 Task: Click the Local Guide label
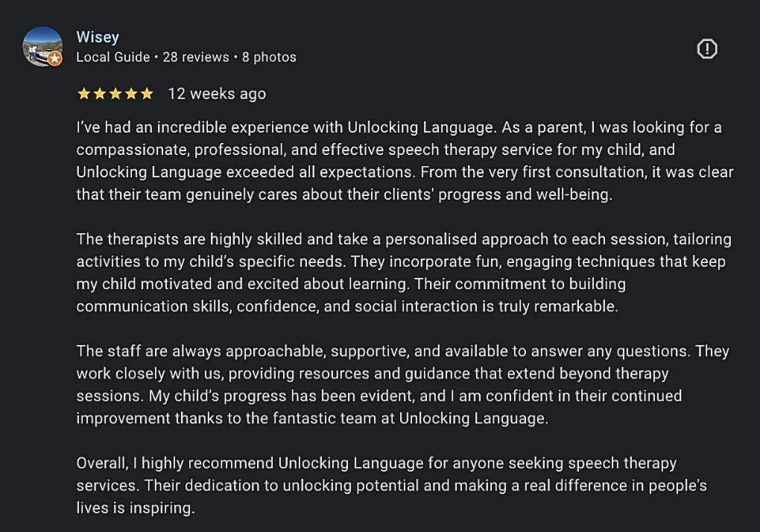(113, 57)
